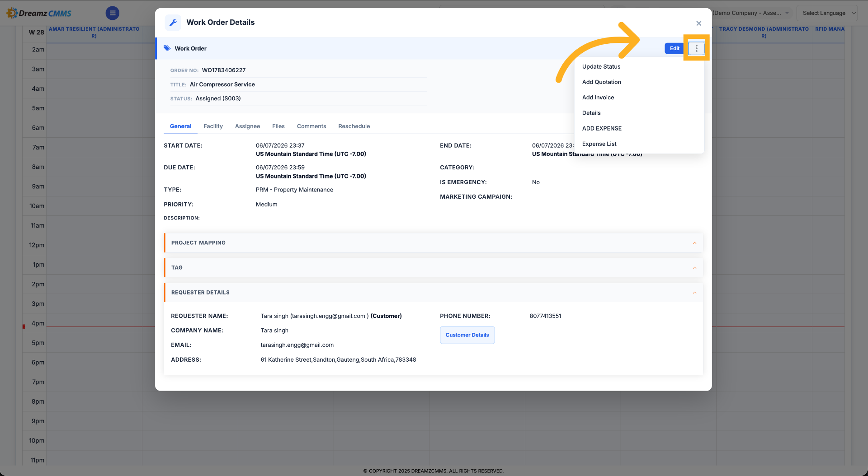Click the start date 06/07/2026 23:37

[x=280, y=145]
